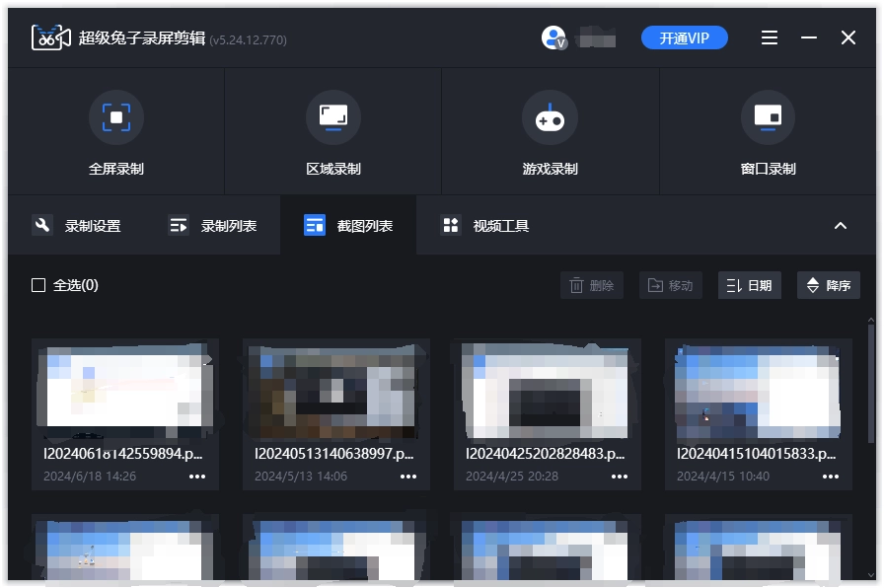Collapse the panel with the chevron arrow
The width and height of the screenshot is (884, 588).
[x=841, y=226]
